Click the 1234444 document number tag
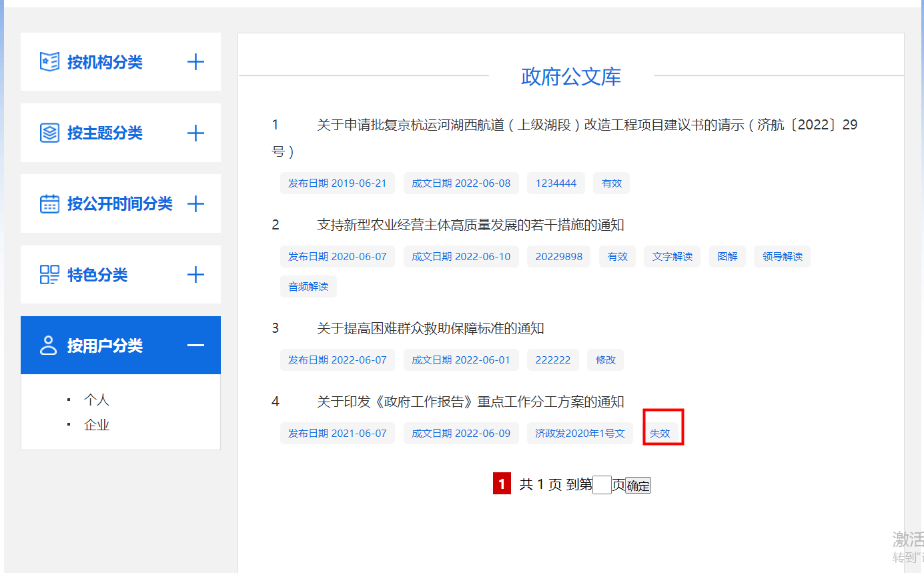Viewport: 924px width, 573px height. coord(556,183)
